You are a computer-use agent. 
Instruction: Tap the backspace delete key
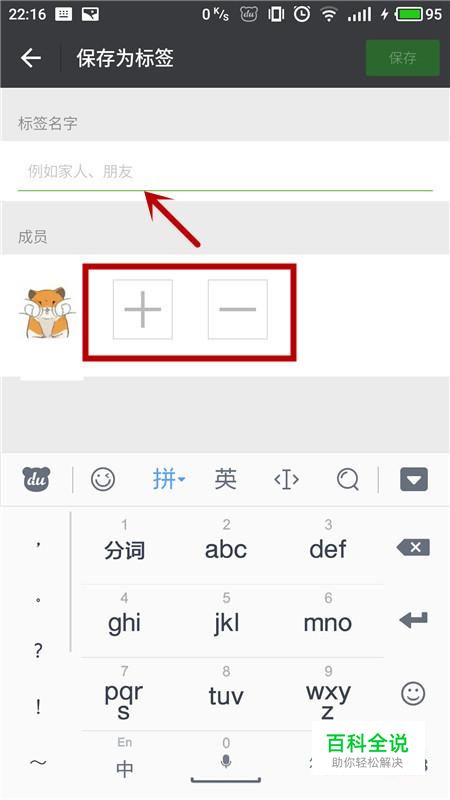[413, 547]
